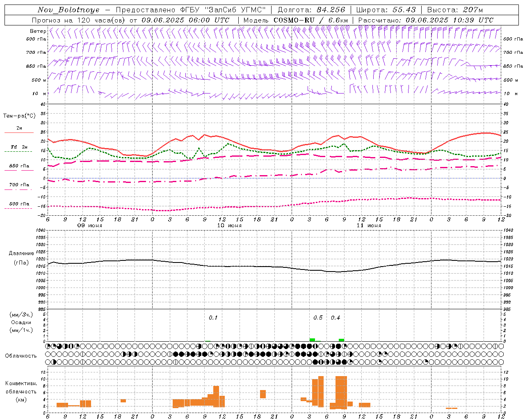Click the Ветер wind panel label
Image resolution: width=525 pixels, height=420 pixels.
pos(38,31)
